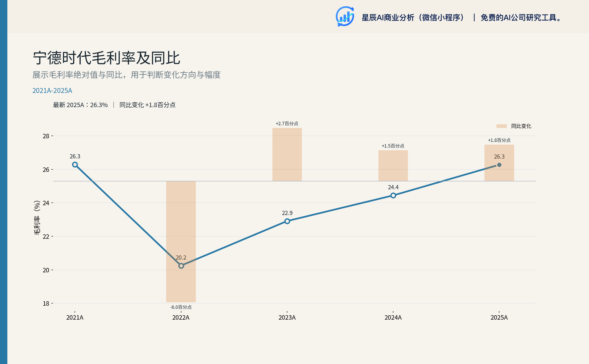Click the x-axis label 2025A
This screenshot has height=364, width=589.
tap(499, 318)
